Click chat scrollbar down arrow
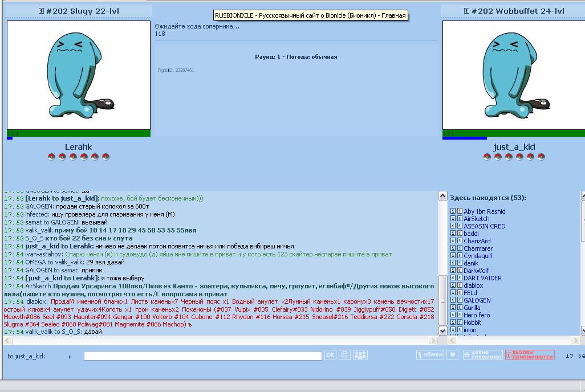This screenshot has width=585, height=392. (x=442, y=330)
